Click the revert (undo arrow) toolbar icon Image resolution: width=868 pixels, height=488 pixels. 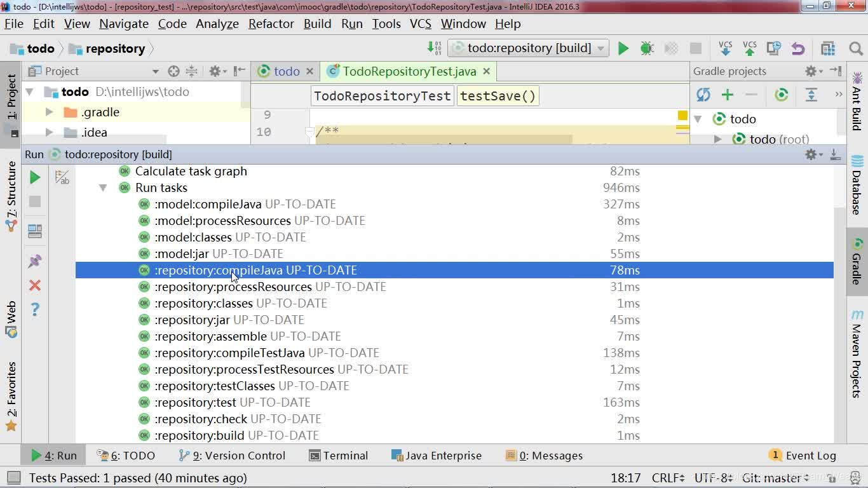(798, 48)
